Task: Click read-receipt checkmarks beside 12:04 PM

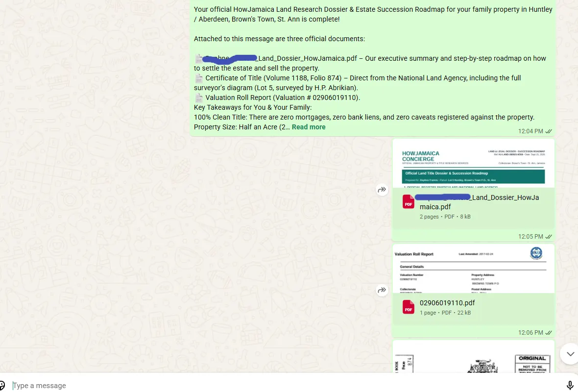Action: tap(549, 131)
